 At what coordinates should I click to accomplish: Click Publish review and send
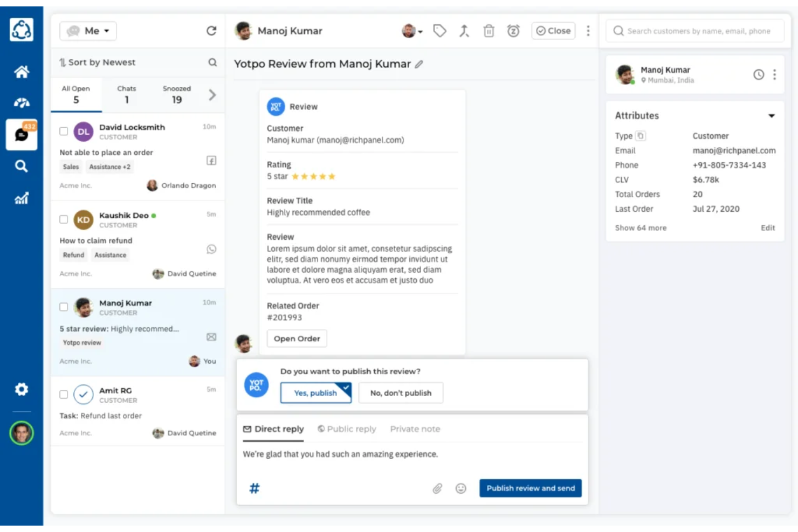530,488
